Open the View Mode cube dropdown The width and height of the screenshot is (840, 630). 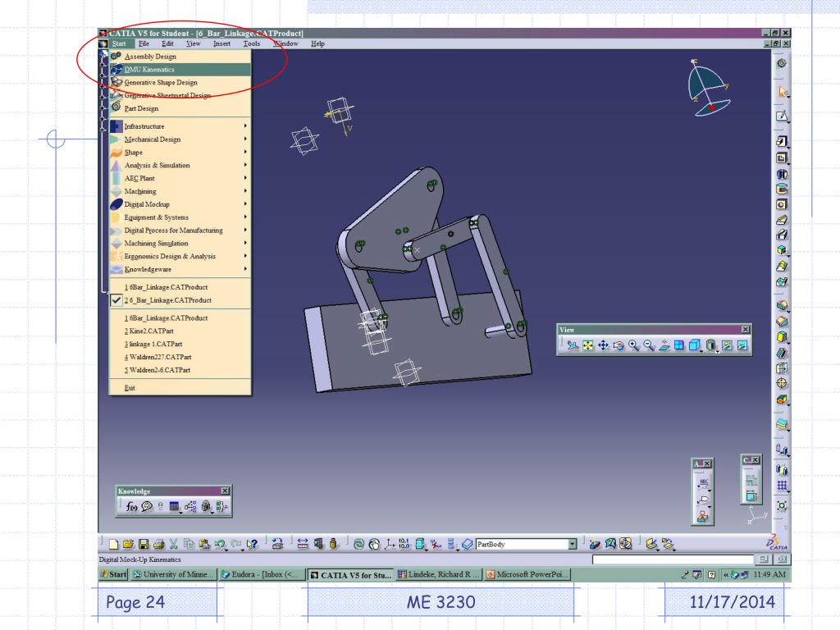695,345
